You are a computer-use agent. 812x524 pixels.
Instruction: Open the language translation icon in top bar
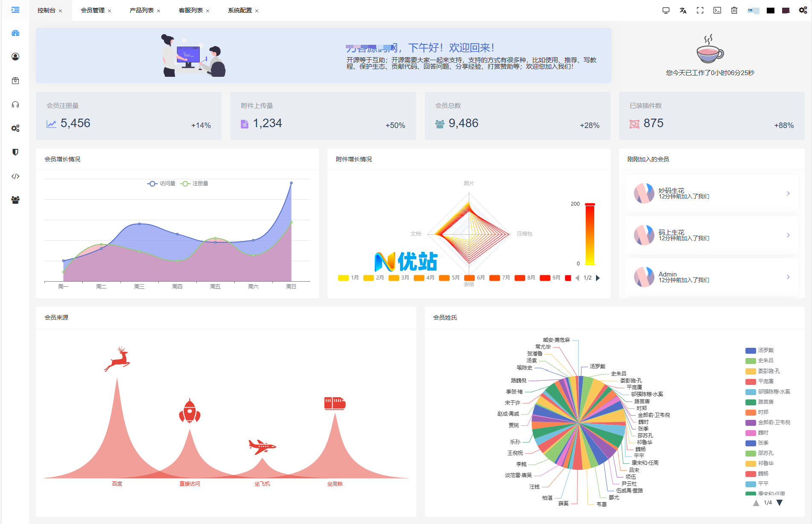click(x=683, y=11)
